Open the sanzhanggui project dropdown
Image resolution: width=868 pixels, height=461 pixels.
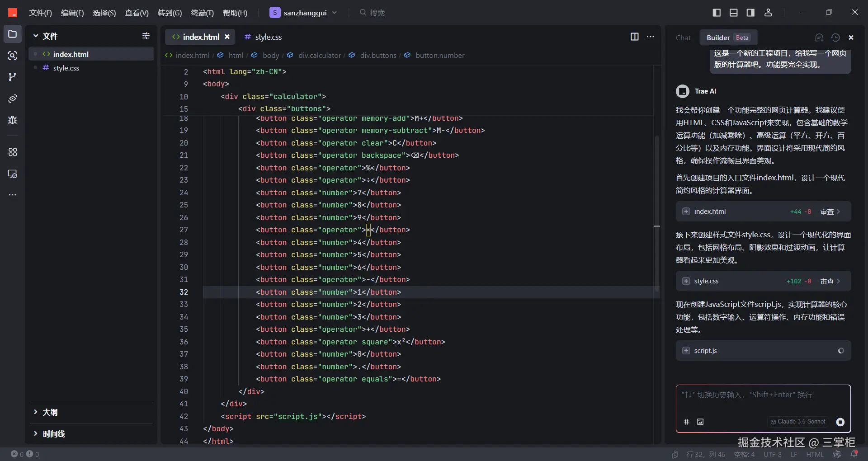(x=303, y=13)
